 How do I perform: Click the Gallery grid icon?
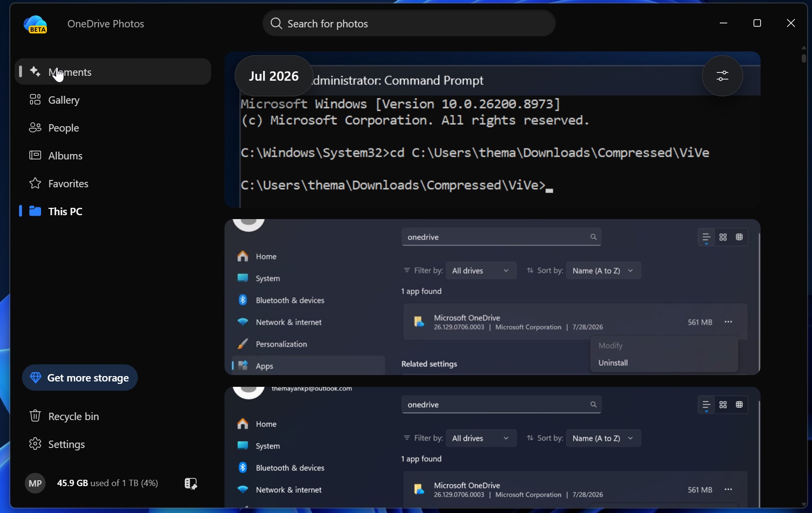[35, 100]
